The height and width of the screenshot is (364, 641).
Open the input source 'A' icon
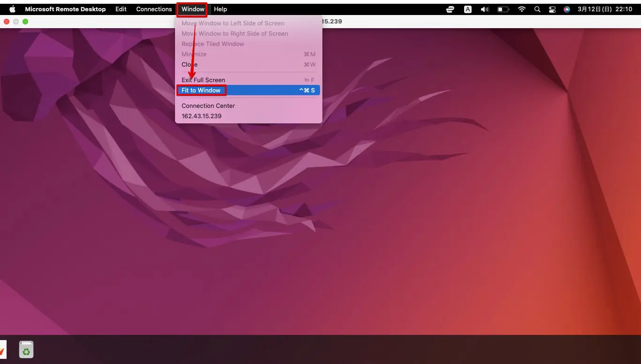pos(468,9)
